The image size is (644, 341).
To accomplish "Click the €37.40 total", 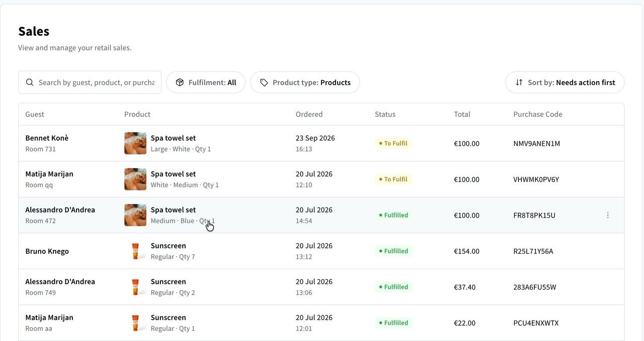I will pyautogui.click(x=464, y=287).
